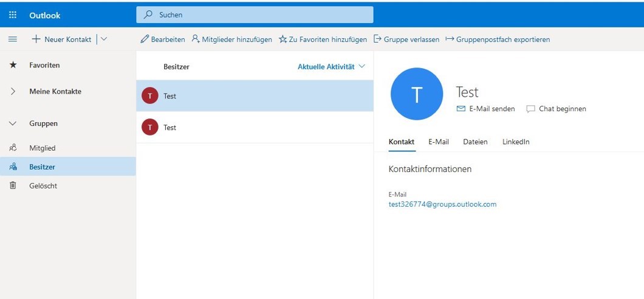This screenshot has height=299, width=644.
Task: Open the Aktuelle Aktivität sort dropdown
Action: pos(331,66)
